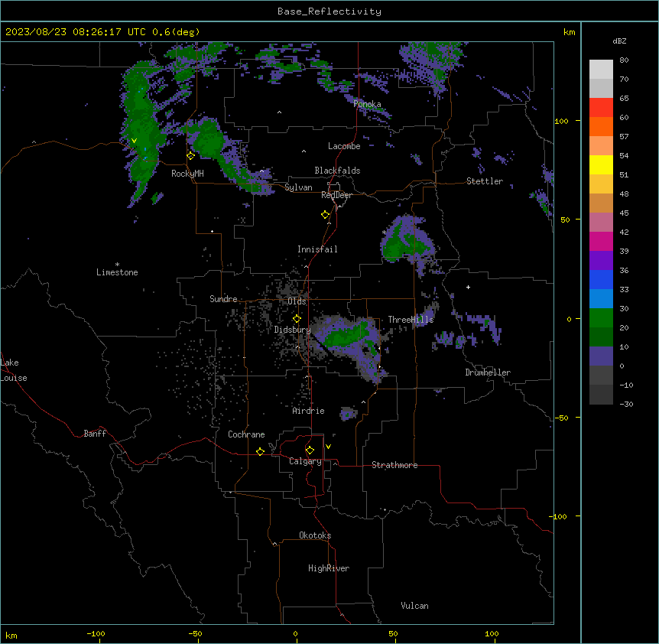Image resolution: width=659 pixels, height=644 pixels.
Task: Click the yellow marker between Olds and Didsbury
Action: coord(297,319)
